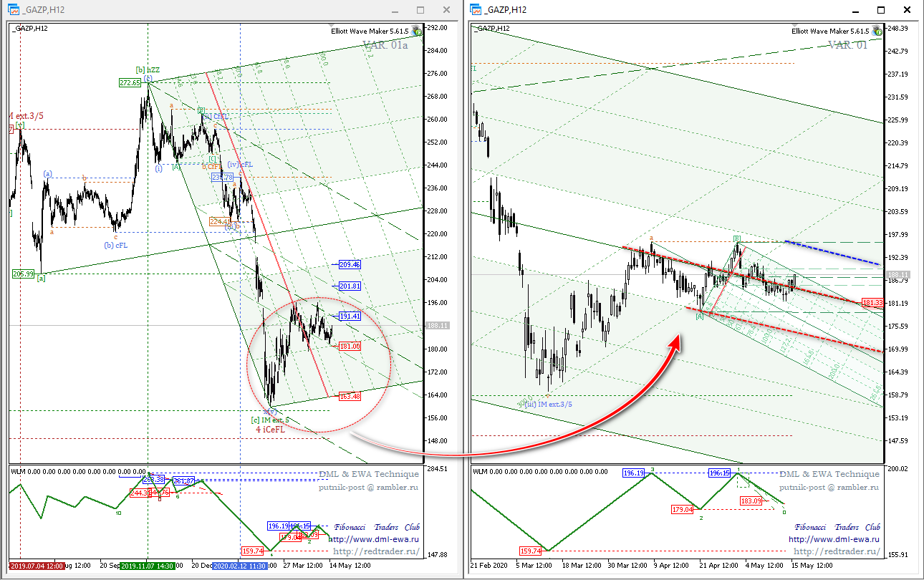
Task: Click the 2020.02.12 11:30 date marker
Action: pos(240,565)
